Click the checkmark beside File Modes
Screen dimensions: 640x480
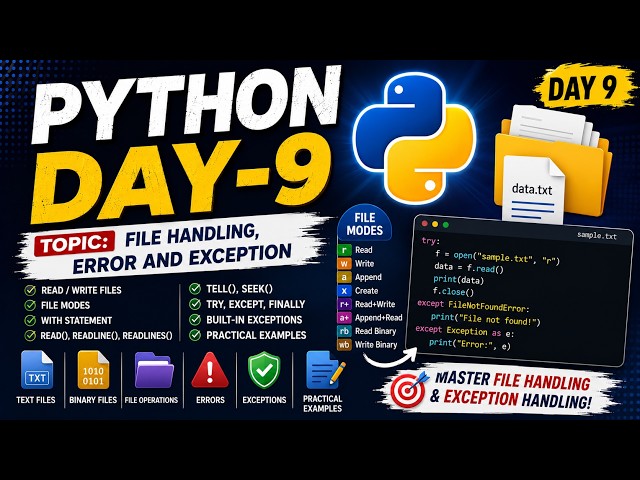point(30,305)
